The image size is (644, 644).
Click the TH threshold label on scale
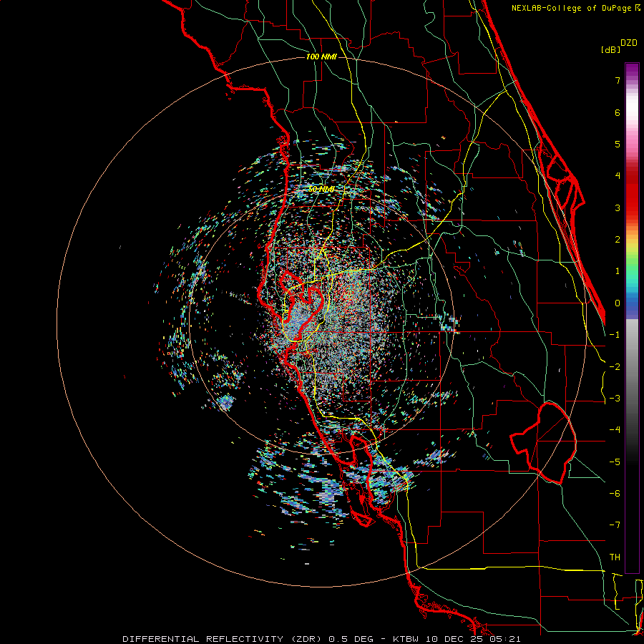pos(615,557)
